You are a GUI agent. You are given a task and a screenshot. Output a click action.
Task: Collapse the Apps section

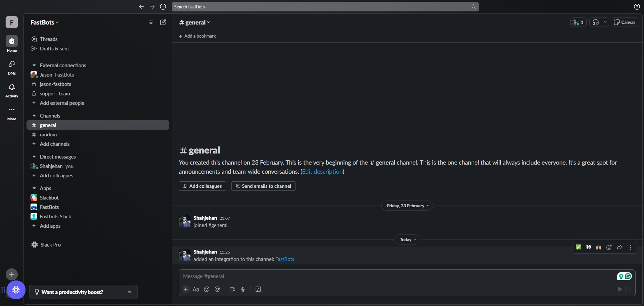[34, 188]
